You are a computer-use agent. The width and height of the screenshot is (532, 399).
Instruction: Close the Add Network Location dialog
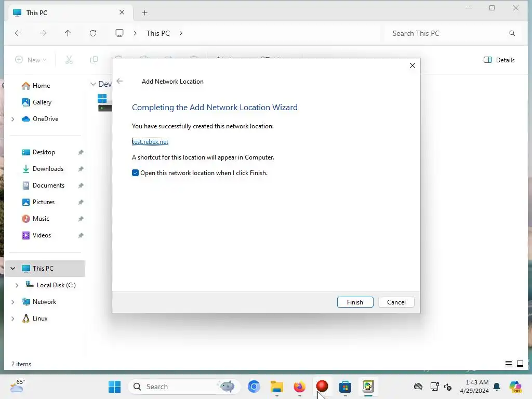412,65
